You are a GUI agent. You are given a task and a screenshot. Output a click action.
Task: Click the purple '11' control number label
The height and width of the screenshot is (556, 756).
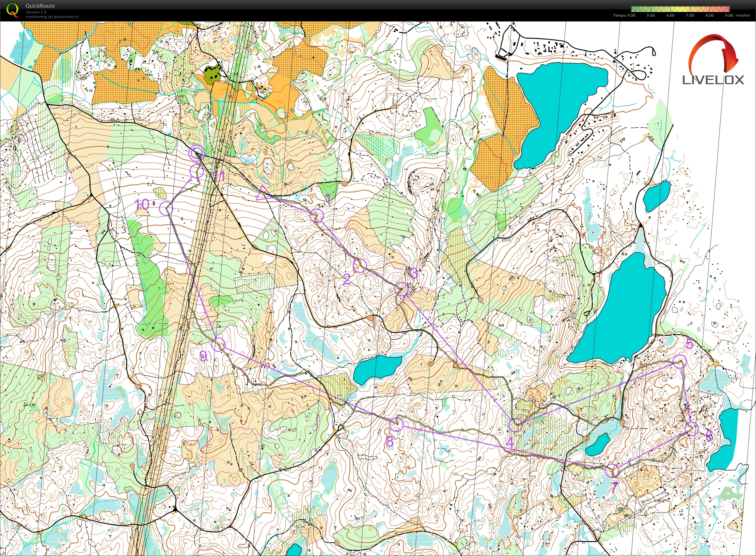point(219,176)
